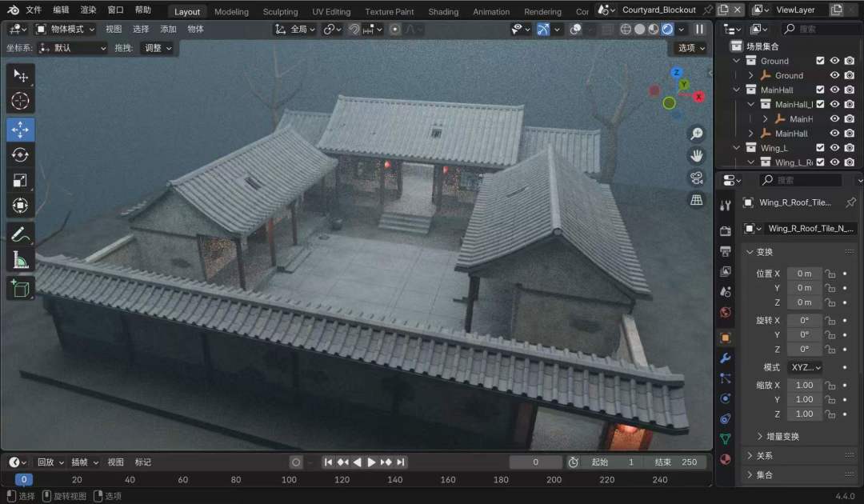This screenshot has width=864, height=504.
Task: Select the Measure tool
Action: 20,259
